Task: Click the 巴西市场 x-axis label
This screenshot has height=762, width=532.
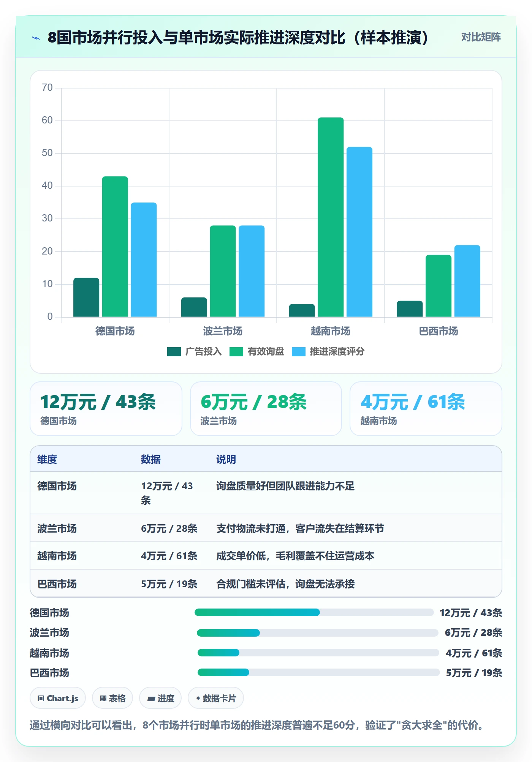Action: click(x=439, y=331)
